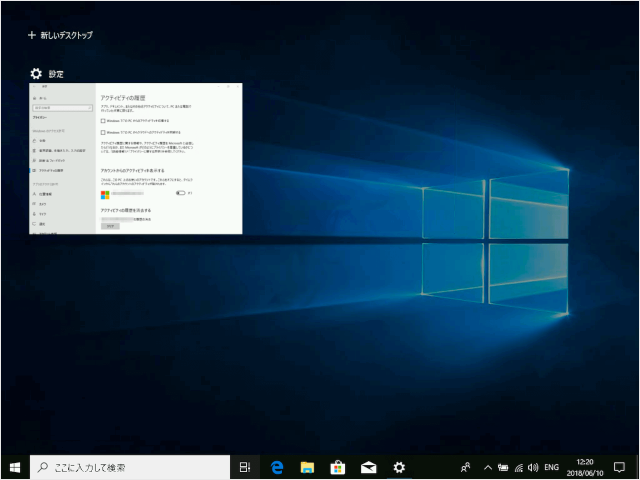Open the Wi-Fi network tray icon

point(519,467)
